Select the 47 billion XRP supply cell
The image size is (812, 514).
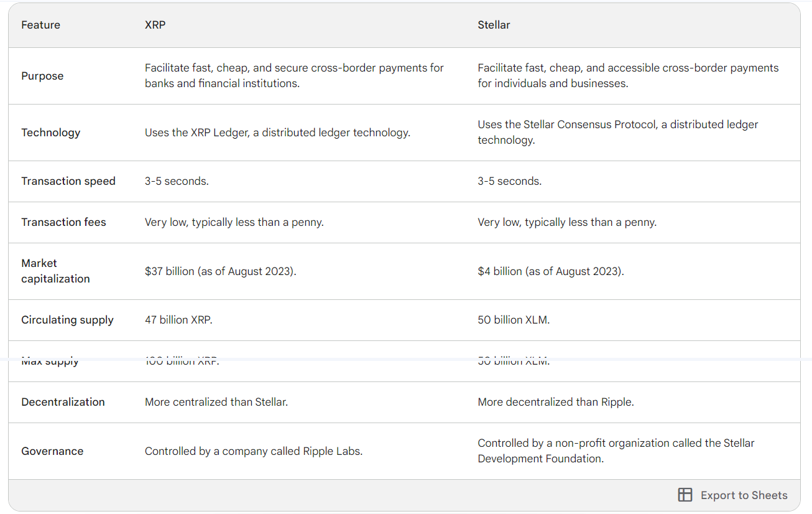click(x=178, y=320)
